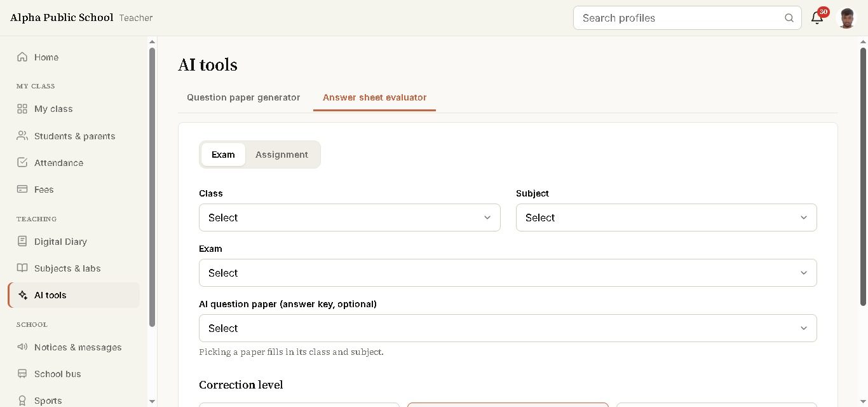The image size is (868, 407).
Task: Switch to Exam mode toggle
Action: pyautogui.click(x=223, y=155)
